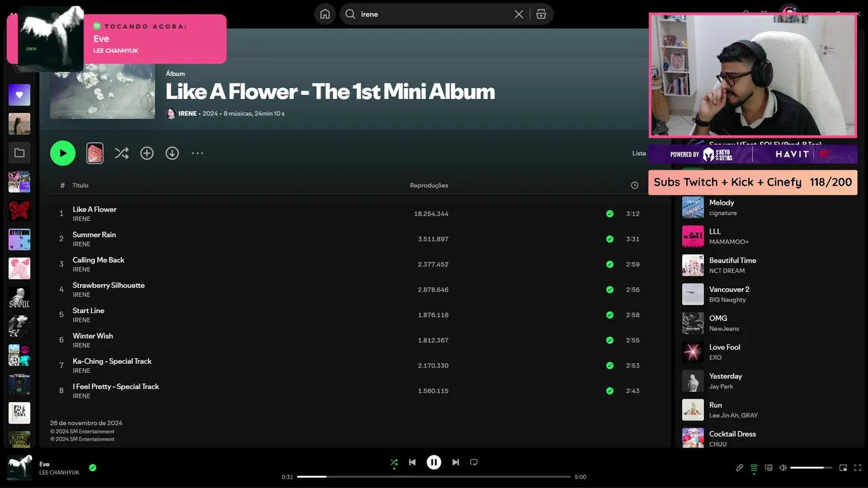The height and width of the screenshot is (488, 868).
Task: Sort tracks by the duration clock icon
Action: pyautogui.click(x=635, y=185)
